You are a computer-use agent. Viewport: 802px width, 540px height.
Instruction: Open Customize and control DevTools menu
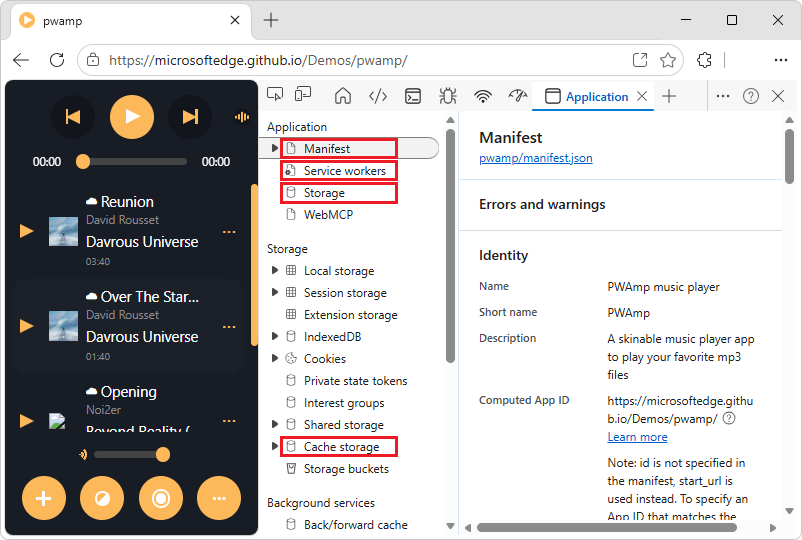(723, 96)
